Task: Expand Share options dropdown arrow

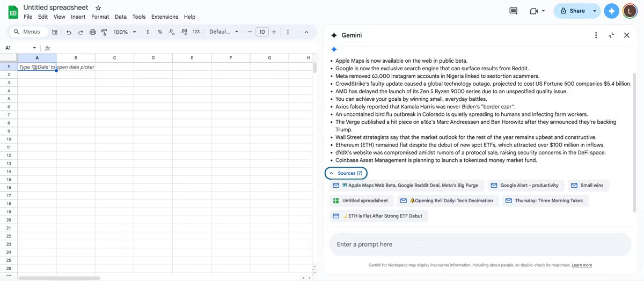Action: [595, 11]
